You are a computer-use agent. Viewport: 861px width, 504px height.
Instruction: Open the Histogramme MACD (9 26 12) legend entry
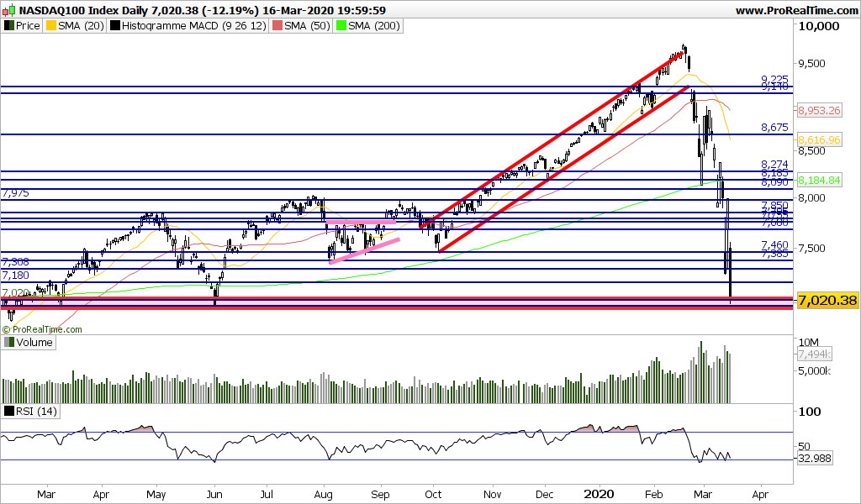coord(194,26)
